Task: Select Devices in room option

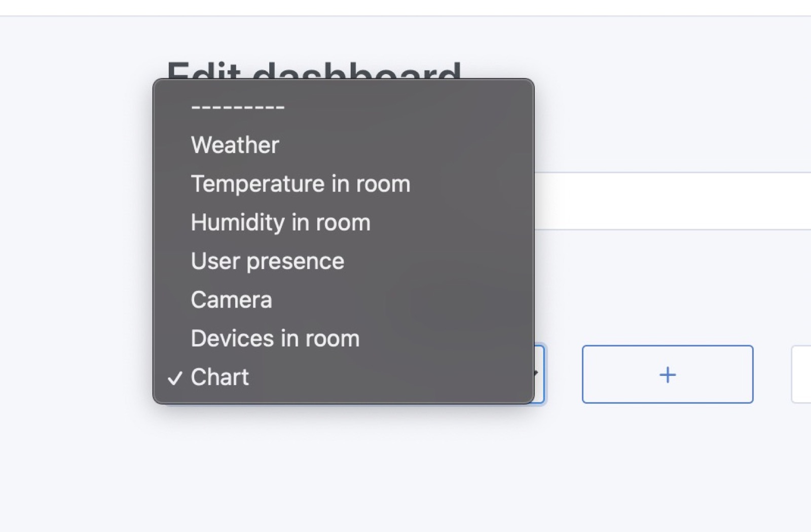Action: point(275,338)
